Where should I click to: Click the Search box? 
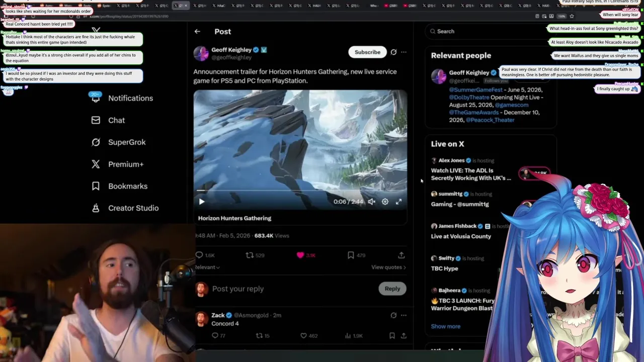tap(491, 31)
